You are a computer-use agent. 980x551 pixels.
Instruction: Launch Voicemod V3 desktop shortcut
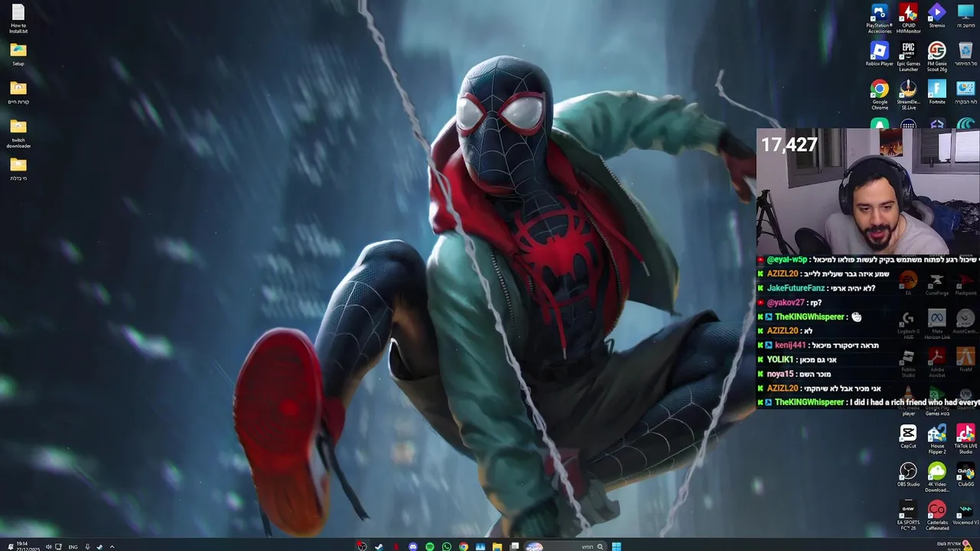pyautogui.click(x=965, y=514)
